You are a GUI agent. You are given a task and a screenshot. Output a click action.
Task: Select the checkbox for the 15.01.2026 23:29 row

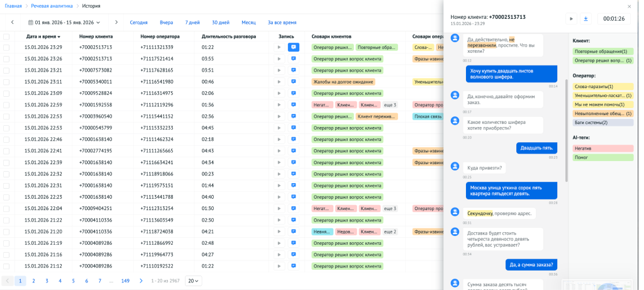6,47
